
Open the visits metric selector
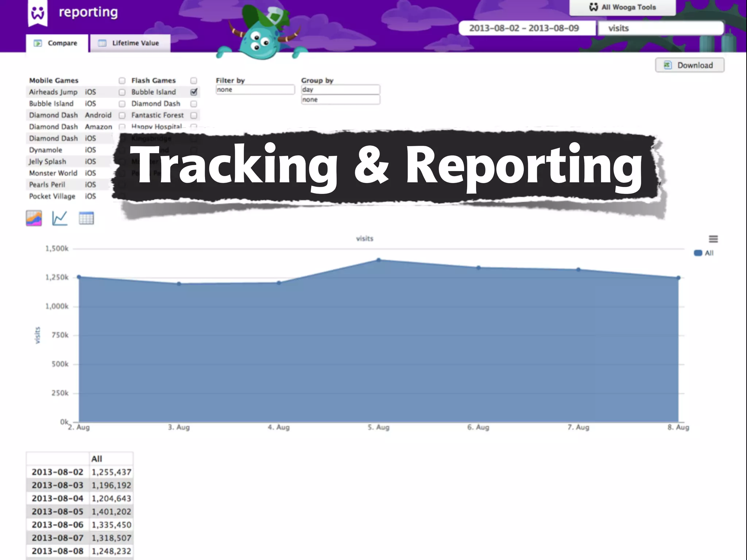661,28
